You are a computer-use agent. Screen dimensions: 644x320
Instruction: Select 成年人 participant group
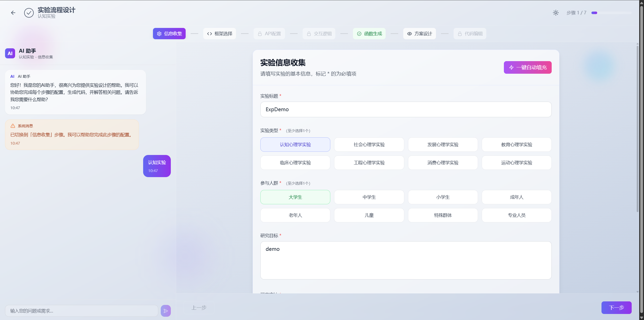[517, 197]
